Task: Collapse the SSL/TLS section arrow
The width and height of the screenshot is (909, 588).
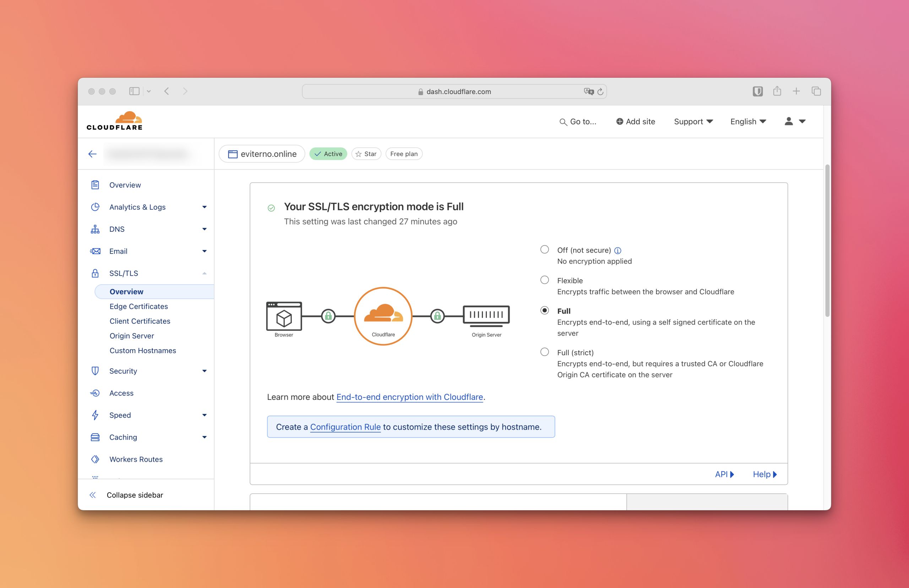Action: [204, 273]
